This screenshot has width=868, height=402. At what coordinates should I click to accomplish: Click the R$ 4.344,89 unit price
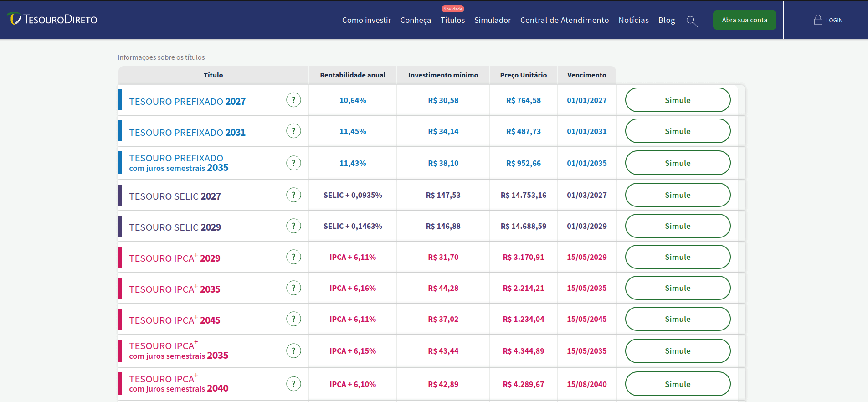[524, 351]
